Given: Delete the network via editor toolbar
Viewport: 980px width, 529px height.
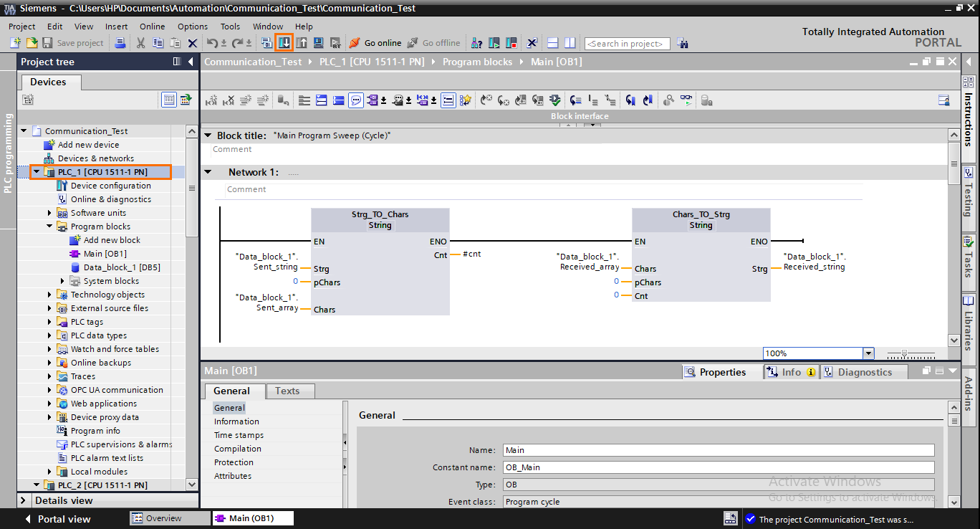Looking at the screenshot, I should (x=229, y=100).
